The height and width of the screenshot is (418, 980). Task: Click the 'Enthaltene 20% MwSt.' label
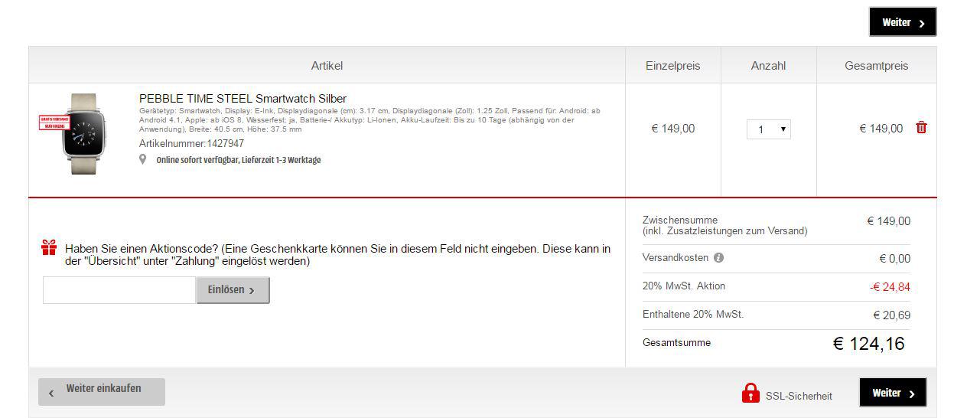click(693, 314)
